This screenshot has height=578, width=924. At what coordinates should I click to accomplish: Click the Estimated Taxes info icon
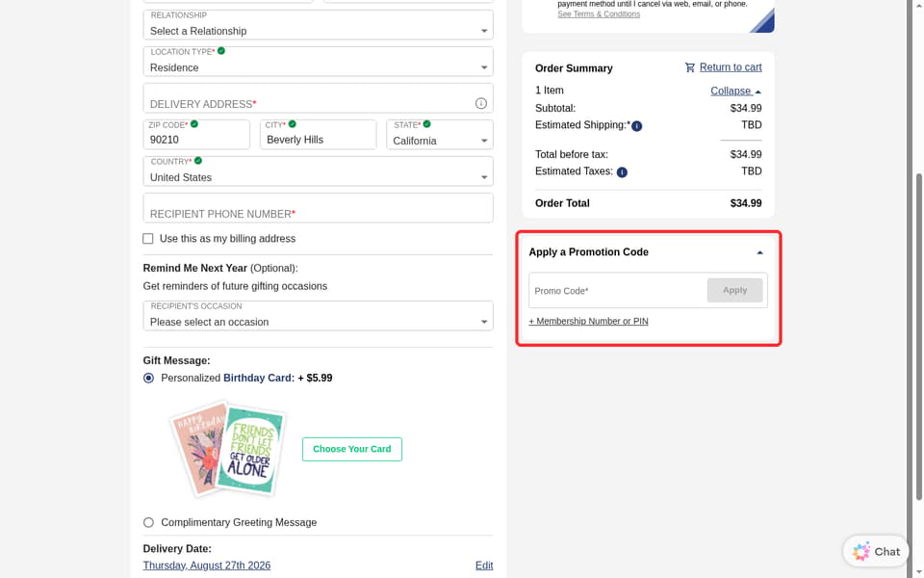pyautogui.click(x=622, y=172)
